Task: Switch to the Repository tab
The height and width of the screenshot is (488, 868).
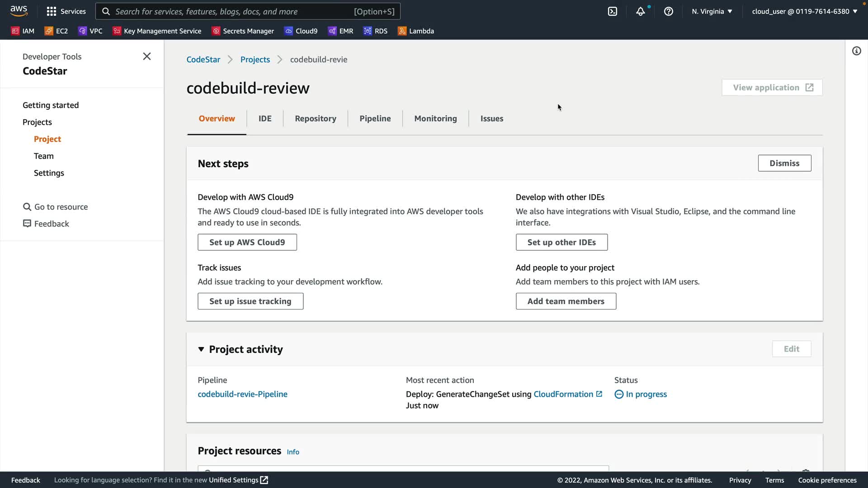Action: point(315,118)
